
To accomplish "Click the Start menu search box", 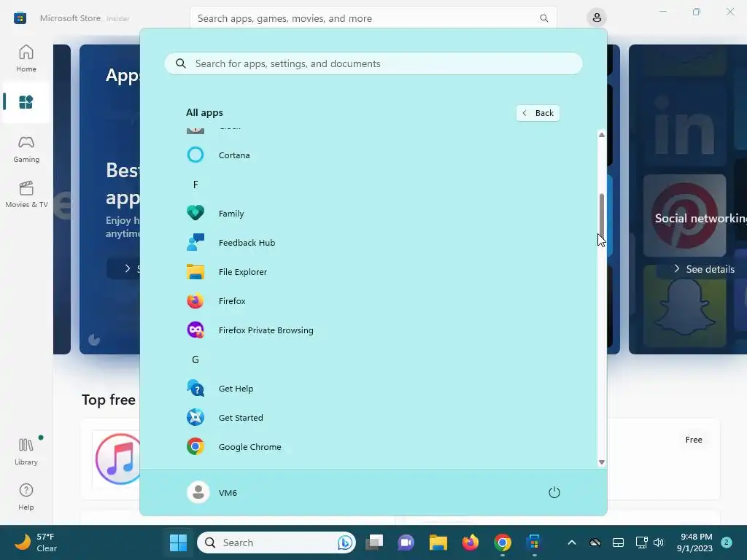I will point(373,64).
